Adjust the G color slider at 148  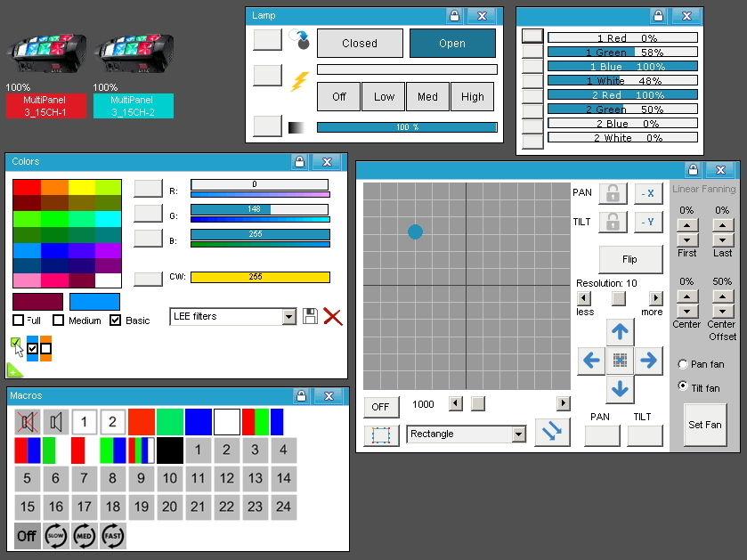point(260,209)
